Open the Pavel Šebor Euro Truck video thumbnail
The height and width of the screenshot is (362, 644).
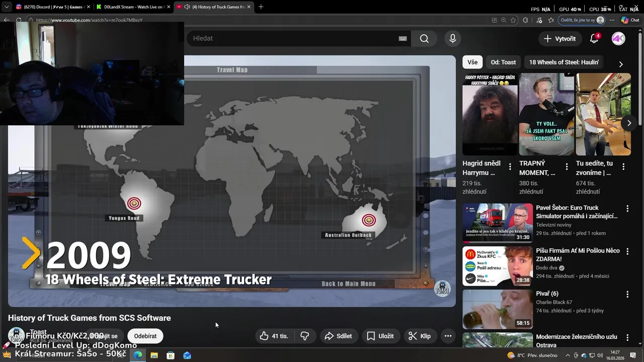click(x=498, y=223)
